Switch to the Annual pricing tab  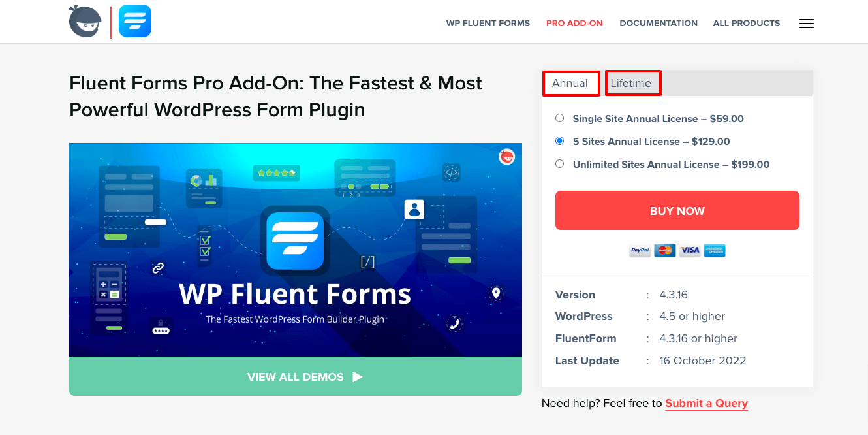click(570, 84)
